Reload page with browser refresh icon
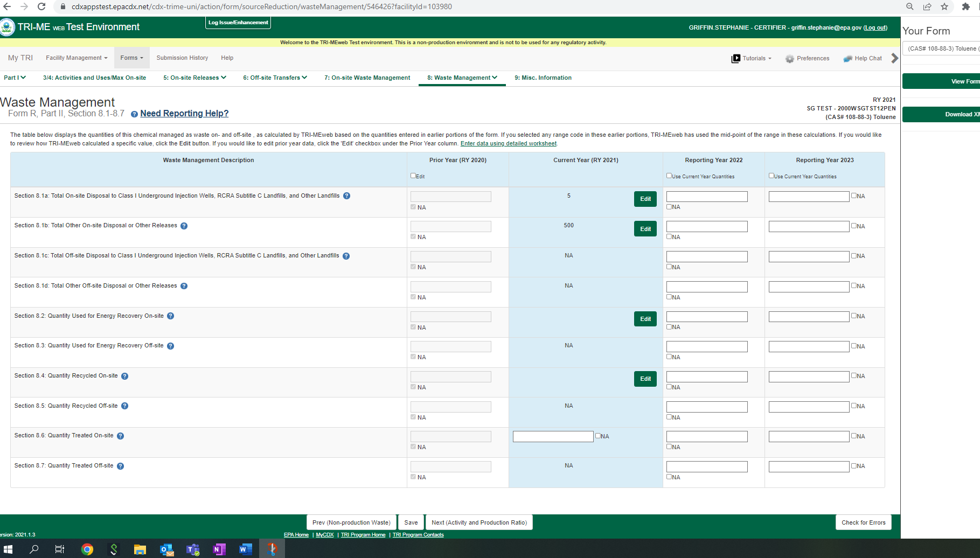The height and width of the screenshot is (558, 980). point(41,6)
